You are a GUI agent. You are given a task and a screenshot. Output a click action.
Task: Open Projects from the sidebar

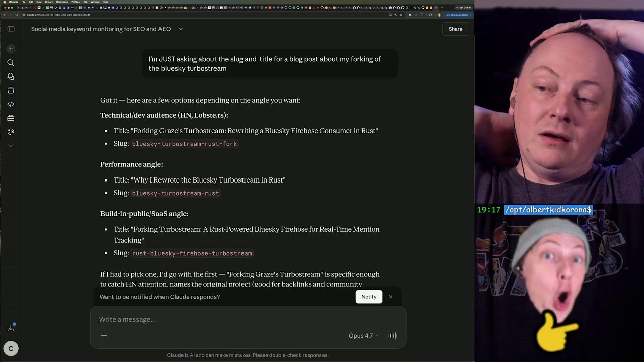[x=11, y=90]
